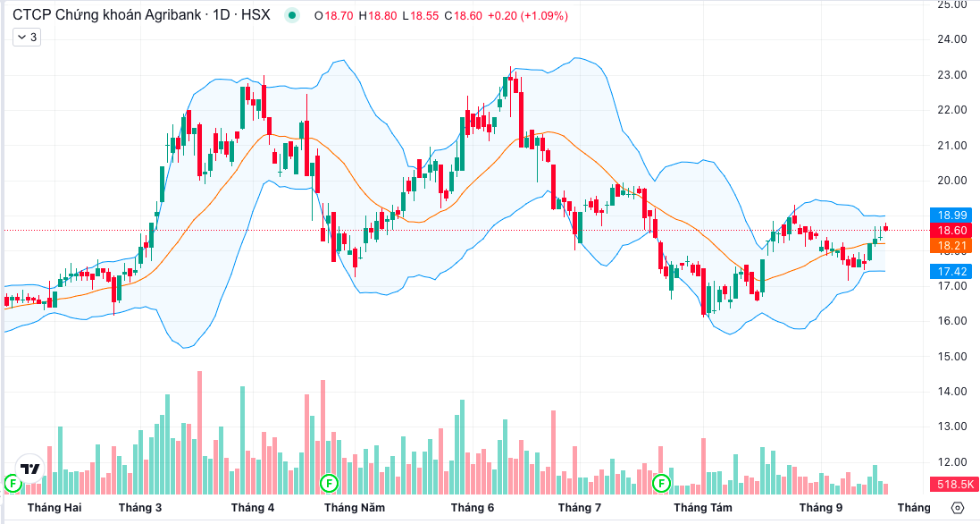Viewport: 980px width, 524px height.
Task: Click the financial event marker near Tháng Hai
Action: click(x=13, y=484)
